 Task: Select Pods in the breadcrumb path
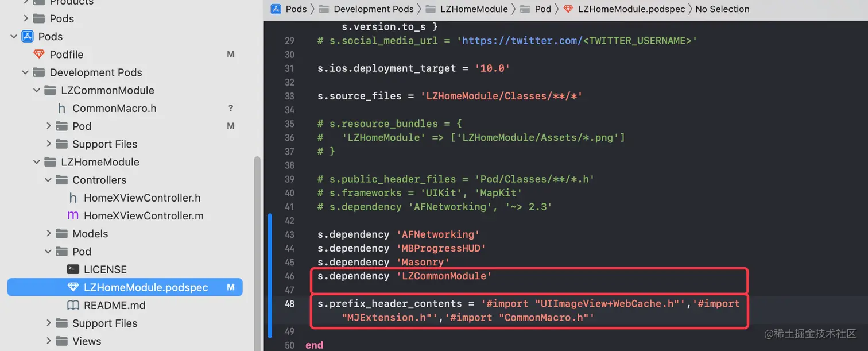(296, 9)
